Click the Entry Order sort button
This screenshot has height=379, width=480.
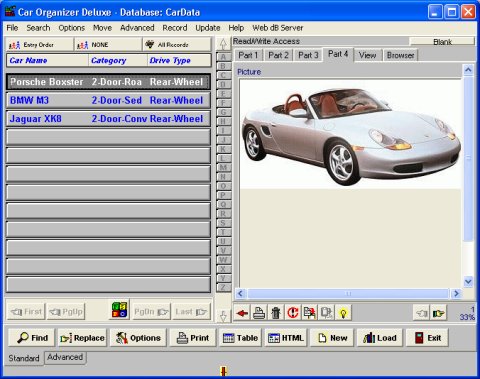[x=39, y=45]
